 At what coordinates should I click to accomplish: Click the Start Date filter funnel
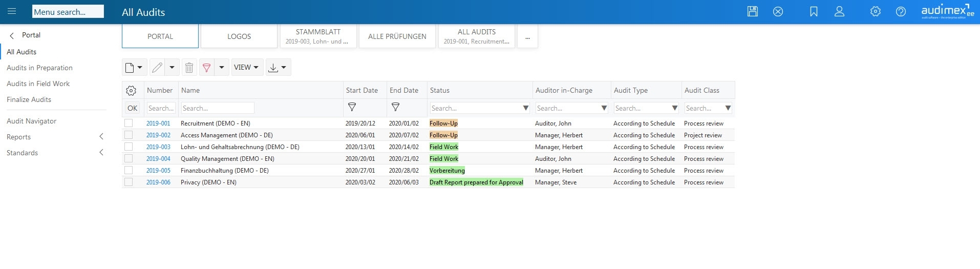(352, 107)
